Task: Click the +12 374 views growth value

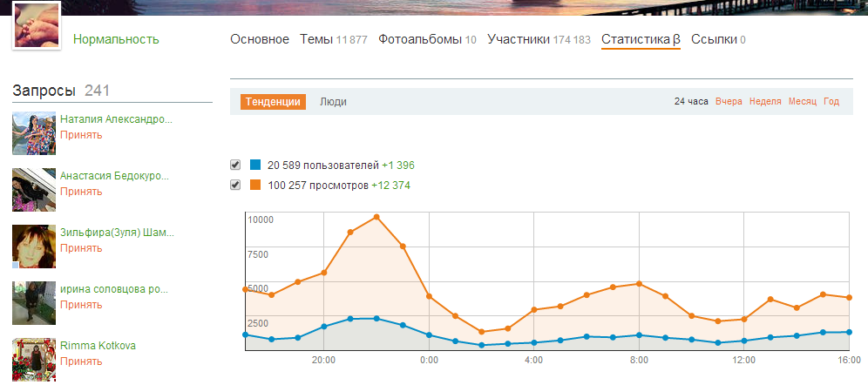Action: click(390, 186)
